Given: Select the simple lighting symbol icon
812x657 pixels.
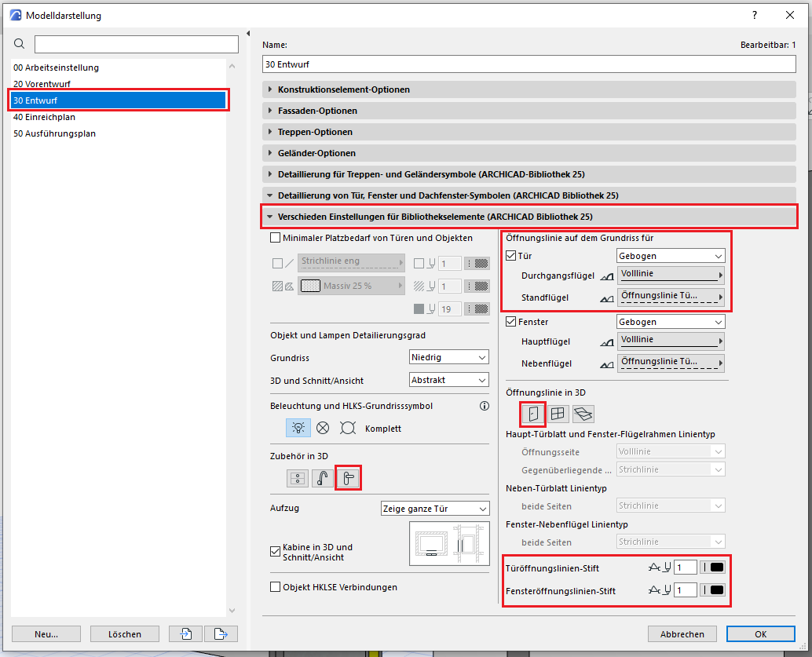Looking at the screenshot, I should tap(298, 428).
